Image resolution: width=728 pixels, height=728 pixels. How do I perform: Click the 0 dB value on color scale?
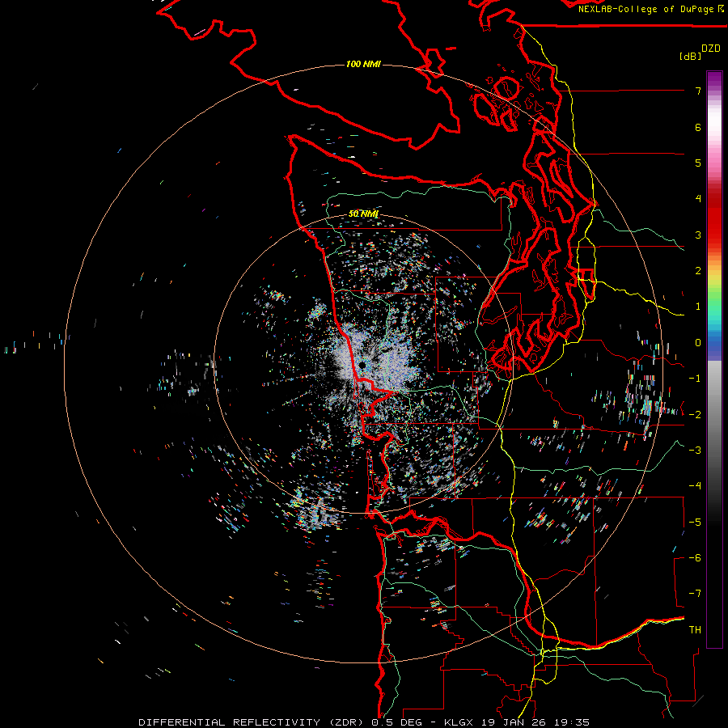tap(698, 343)
